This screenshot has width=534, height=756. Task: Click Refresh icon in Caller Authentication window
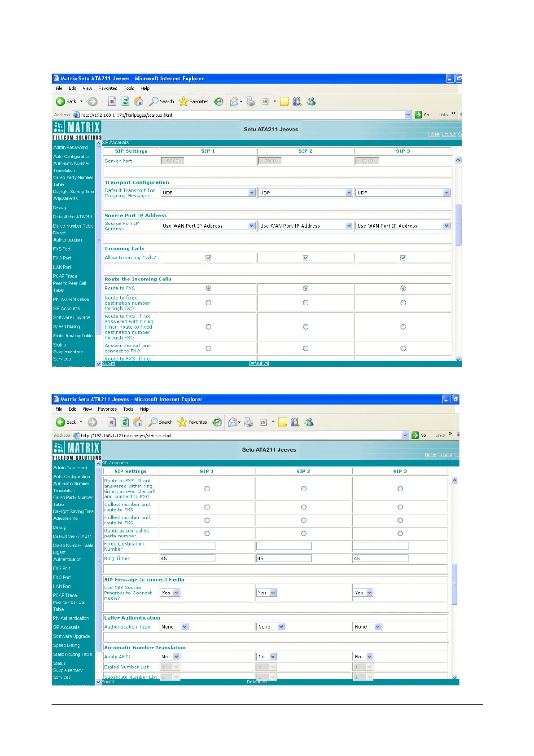coord(125,422)
